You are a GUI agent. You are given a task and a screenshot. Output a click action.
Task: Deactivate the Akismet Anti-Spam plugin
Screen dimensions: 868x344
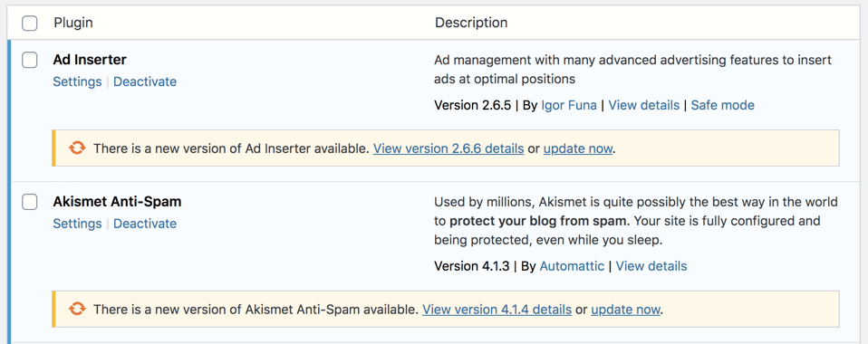coord(145,224)
